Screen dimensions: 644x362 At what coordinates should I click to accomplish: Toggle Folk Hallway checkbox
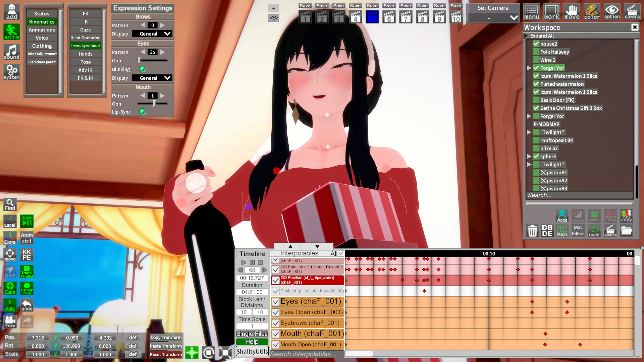coord(536,52)
